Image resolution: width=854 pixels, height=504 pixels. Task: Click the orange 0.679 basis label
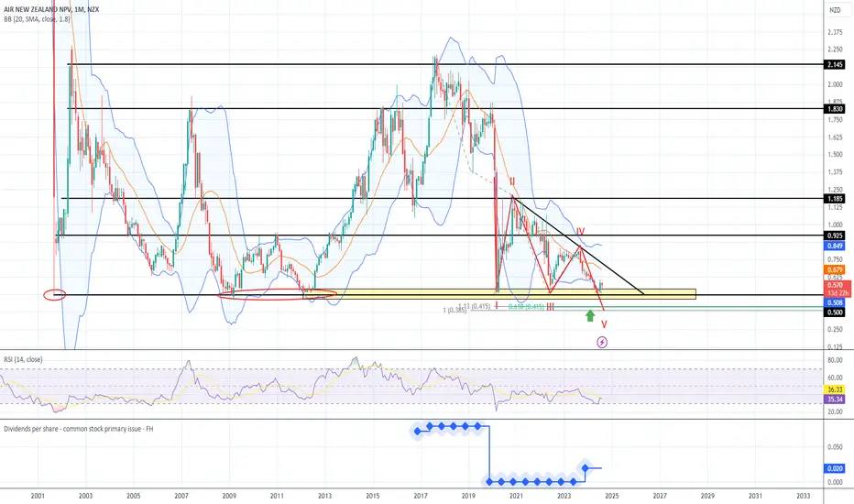(835, 269)
